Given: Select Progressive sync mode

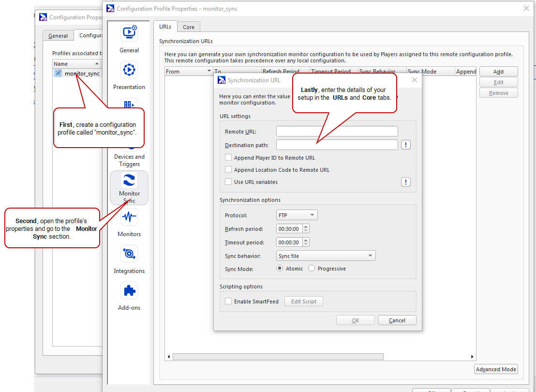Looking at the screenshot, I should [312, 269].
